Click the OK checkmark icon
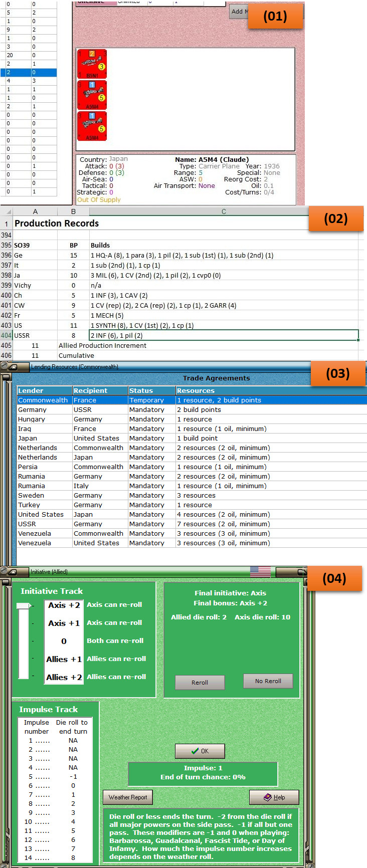Viewport: 367px width, 868px height. click(195, 751)
